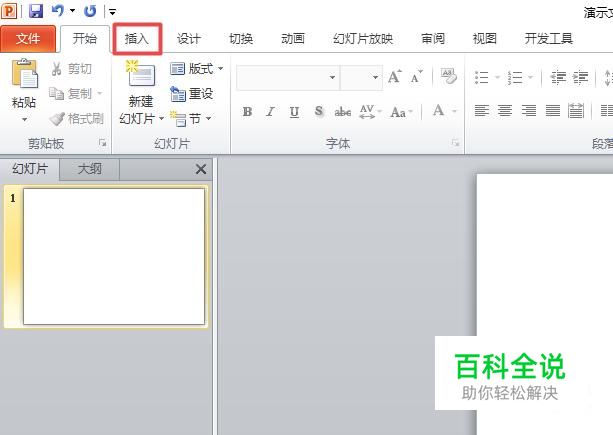The height and width of the screenshot is (435, 613).
Task: Toggle Justify text alignment
Action: (x=552, y=111)
